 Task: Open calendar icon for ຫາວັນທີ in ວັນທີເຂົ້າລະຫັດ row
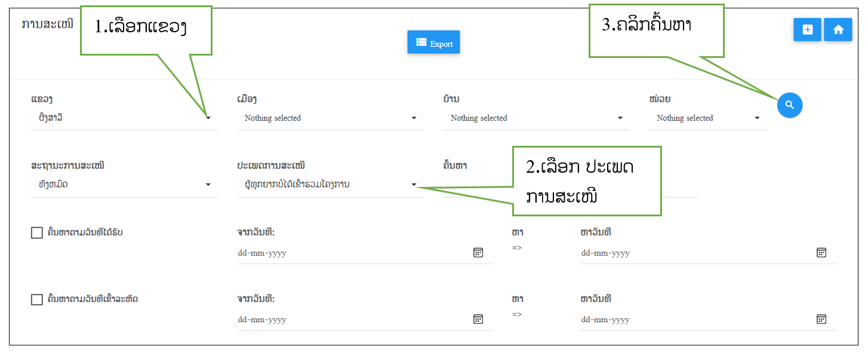pos(821,319)
